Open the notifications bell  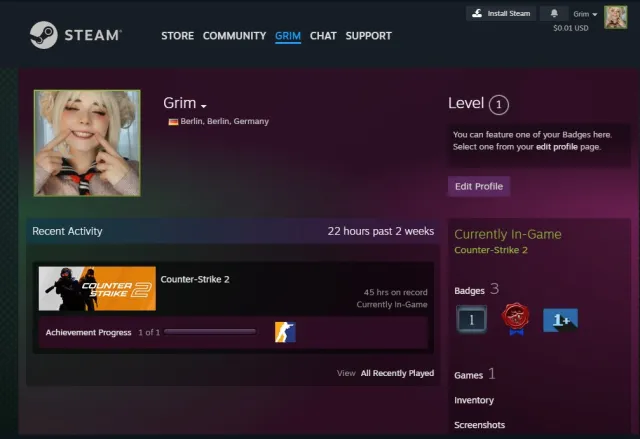(x=554, y=13)
